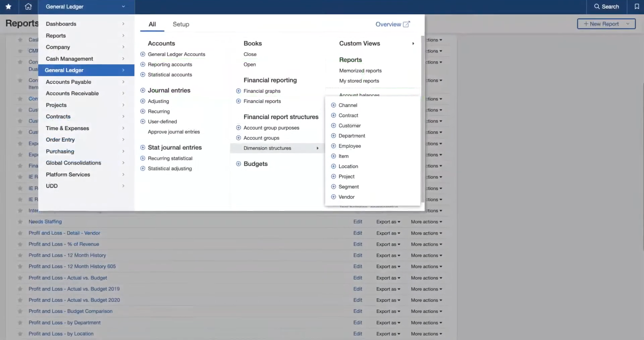
Task: Open More actions for Profit and Loss - % of Revenue
Action: (x=426, y=244)
